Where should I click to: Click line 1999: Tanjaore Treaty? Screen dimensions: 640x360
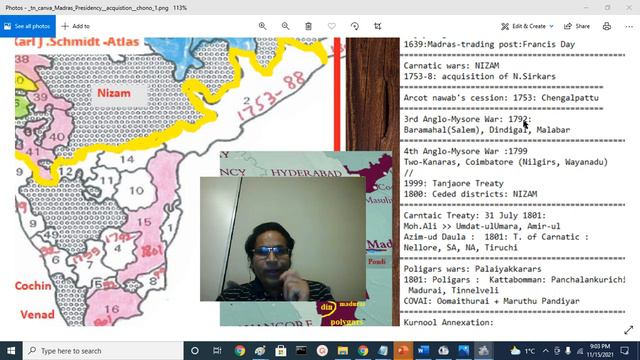click(x=453, y=184)
